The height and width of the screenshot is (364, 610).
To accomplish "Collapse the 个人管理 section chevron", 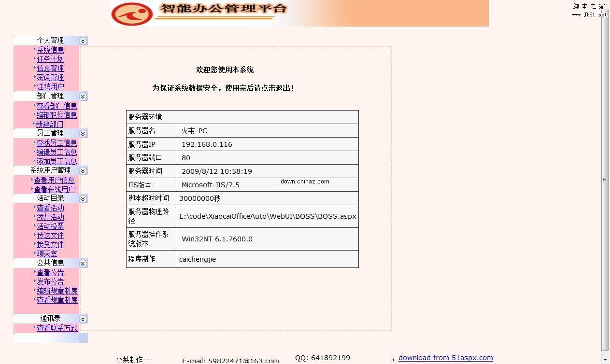I will 83,41.
